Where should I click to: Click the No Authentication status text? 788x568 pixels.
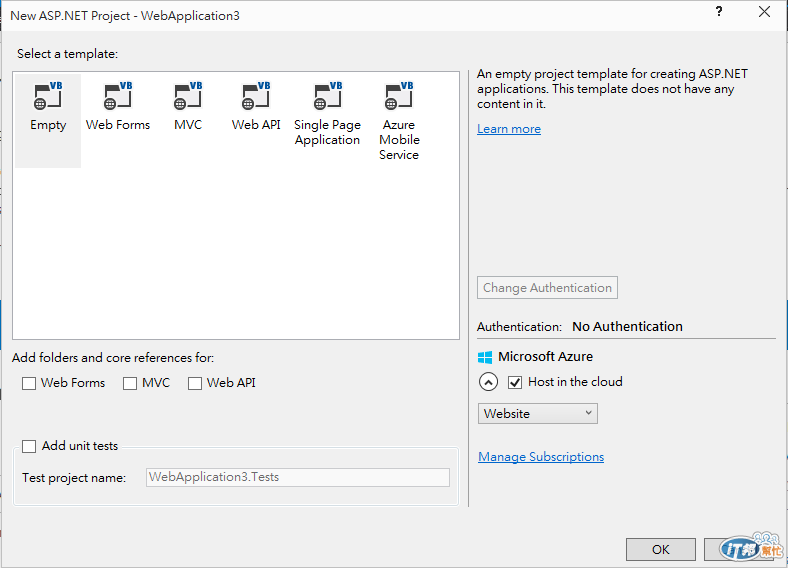point(628,327)
